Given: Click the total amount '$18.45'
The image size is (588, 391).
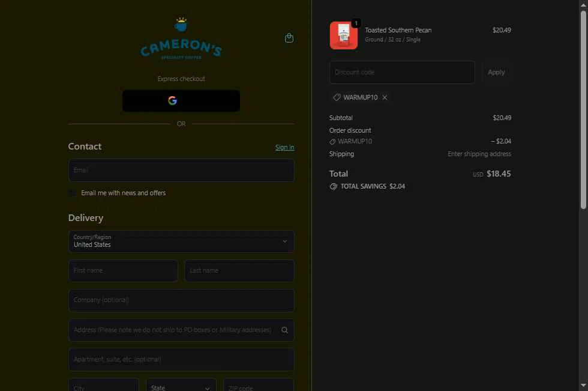Looking at the screenshot, I should (499, 174).
